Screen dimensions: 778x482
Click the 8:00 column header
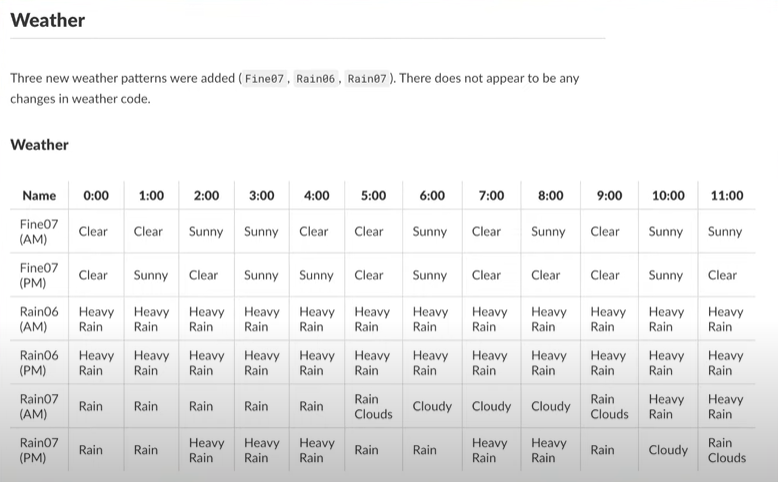[550, 196]
